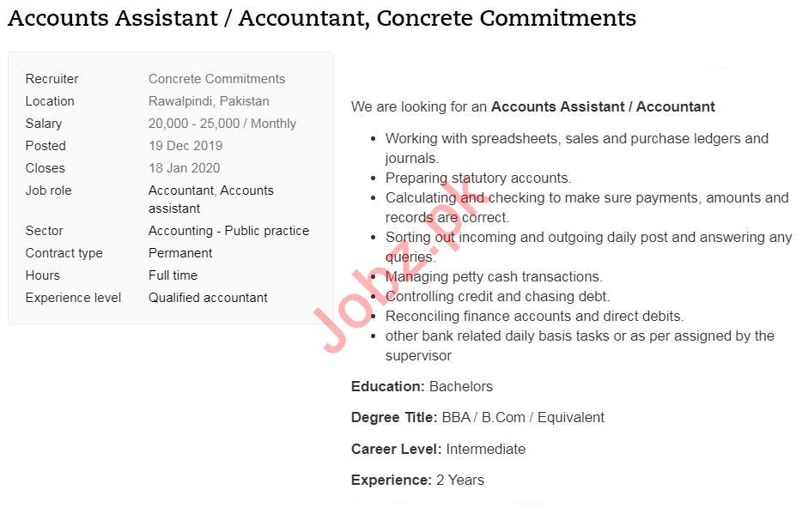Click the Qualified accountant experience level
802x532 pixels.
point(208,298)
